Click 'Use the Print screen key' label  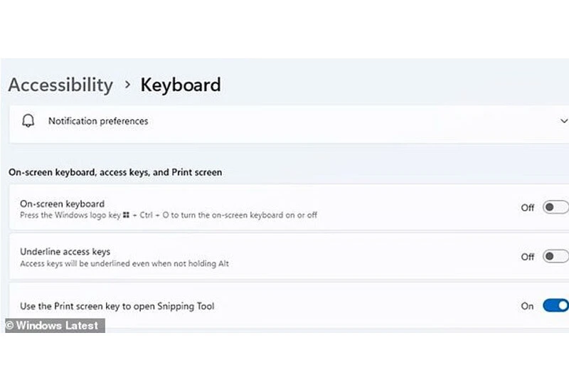pyautogui.click(x=117, y=306)
